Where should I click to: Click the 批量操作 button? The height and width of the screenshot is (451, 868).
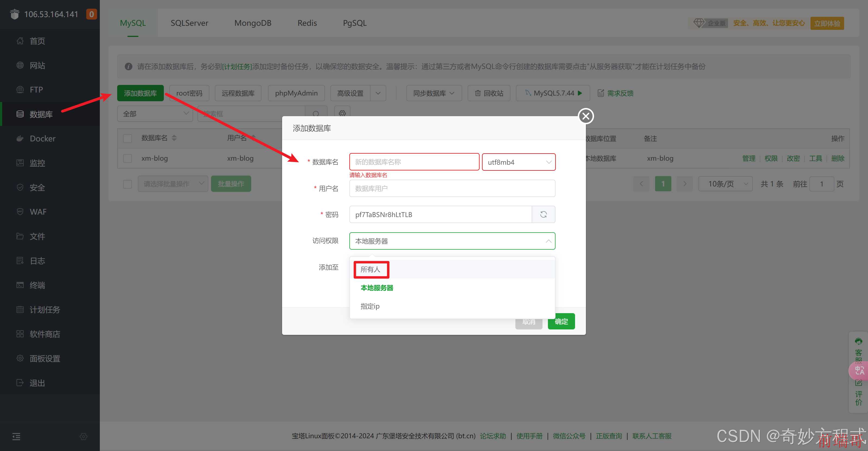click(x=231, y=184)
